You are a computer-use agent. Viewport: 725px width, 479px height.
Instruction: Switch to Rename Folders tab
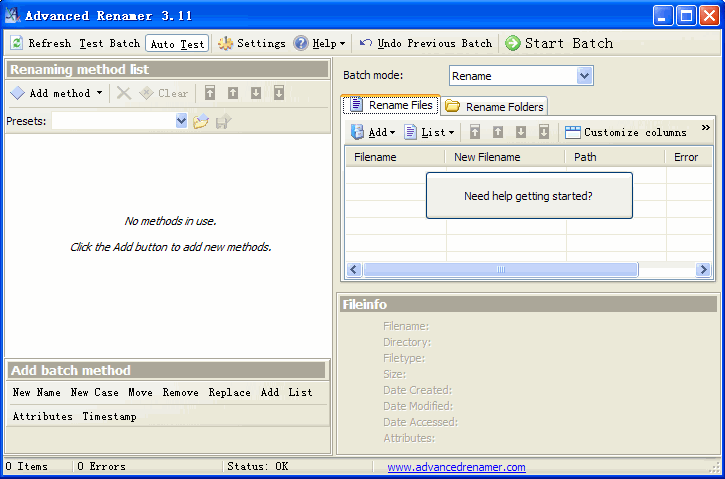click(494, 107)
